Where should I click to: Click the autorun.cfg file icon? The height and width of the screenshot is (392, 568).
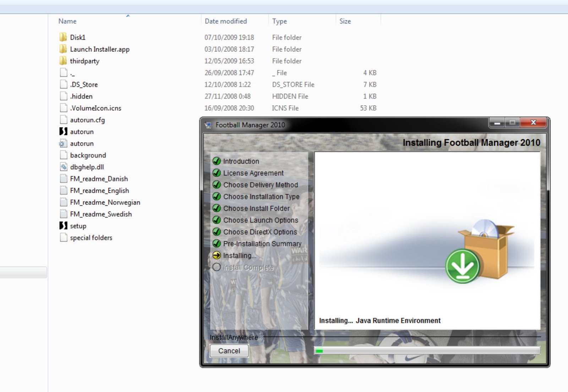(64, 120)
